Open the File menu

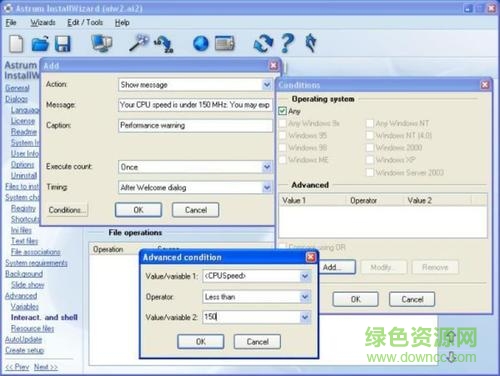[x=11, y=23]
